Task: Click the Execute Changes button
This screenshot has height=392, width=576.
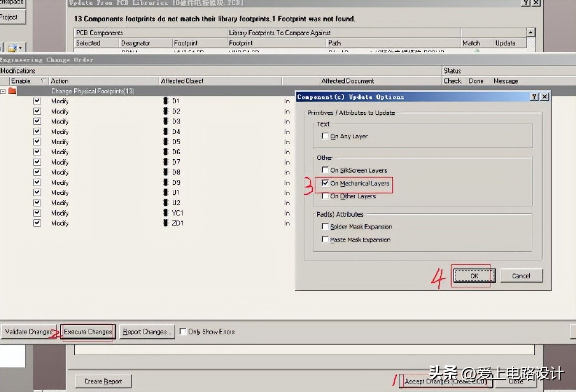Action: tap(88, 332)
